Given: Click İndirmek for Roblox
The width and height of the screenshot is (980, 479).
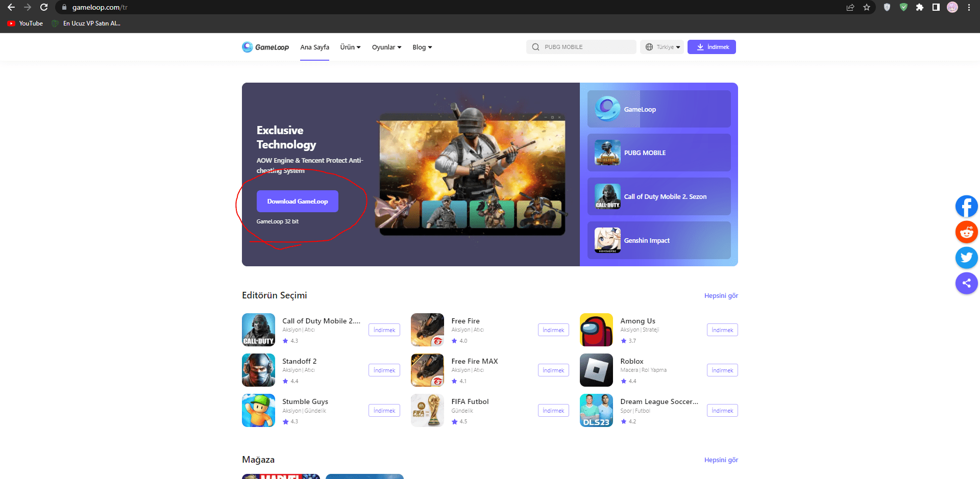Looking at the screenshot, I should (722, 370).
